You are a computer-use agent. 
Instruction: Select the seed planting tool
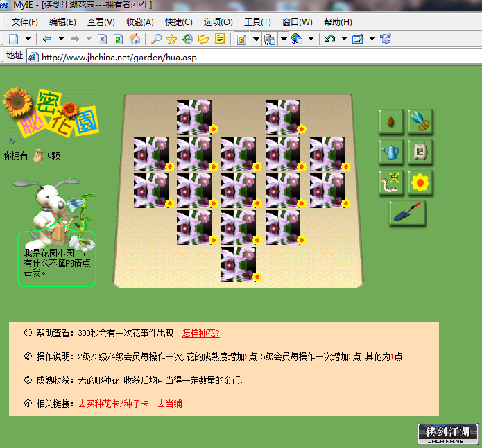pyautogui.click(x=390, y=122)
